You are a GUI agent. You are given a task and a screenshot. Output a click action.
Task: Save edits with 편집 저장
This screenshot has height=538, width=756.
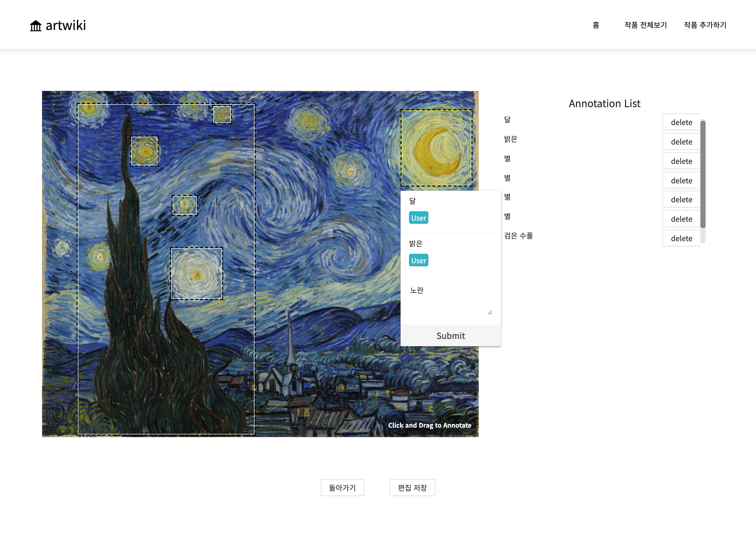(412, 487)
